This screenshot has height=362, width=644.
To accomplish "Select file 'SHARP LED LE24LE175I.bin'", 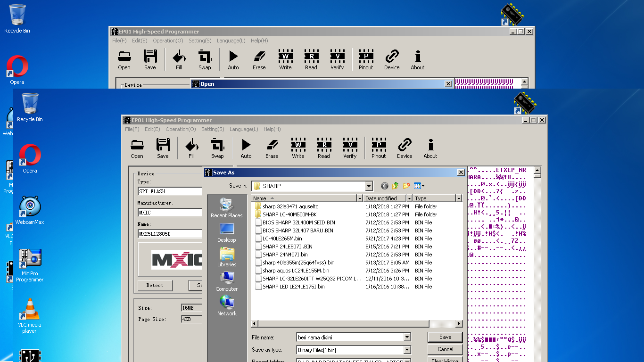I will pyautogui.click(x=289, y=287).
